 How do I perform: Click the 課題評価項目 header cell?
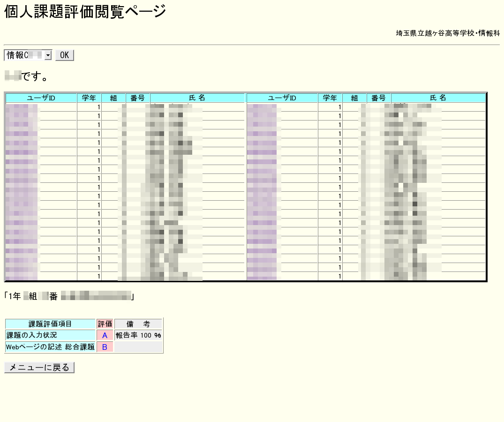click(50, 324)
